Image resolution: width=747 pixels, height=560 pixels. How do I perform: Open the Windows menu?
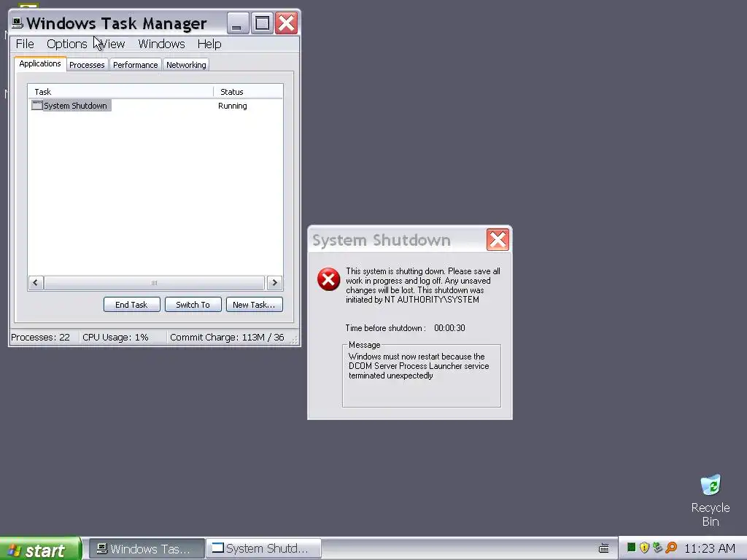click(161, 44)
